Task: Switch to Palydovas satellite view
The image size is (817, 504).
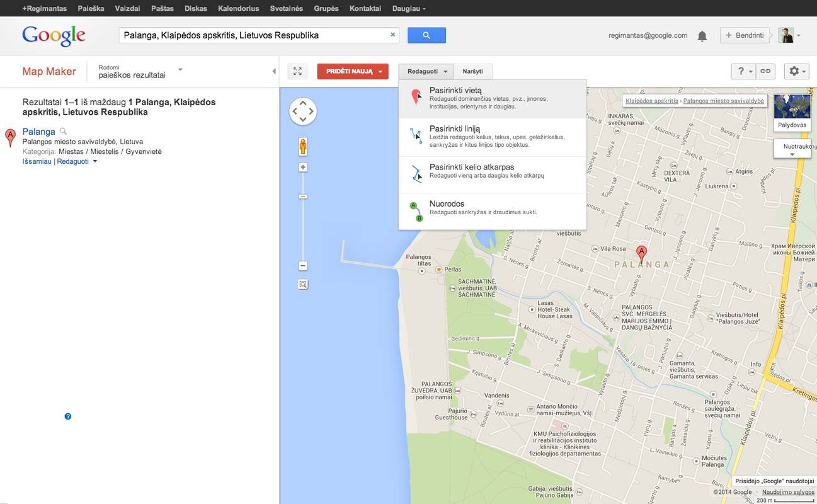Action: [792, 111]
